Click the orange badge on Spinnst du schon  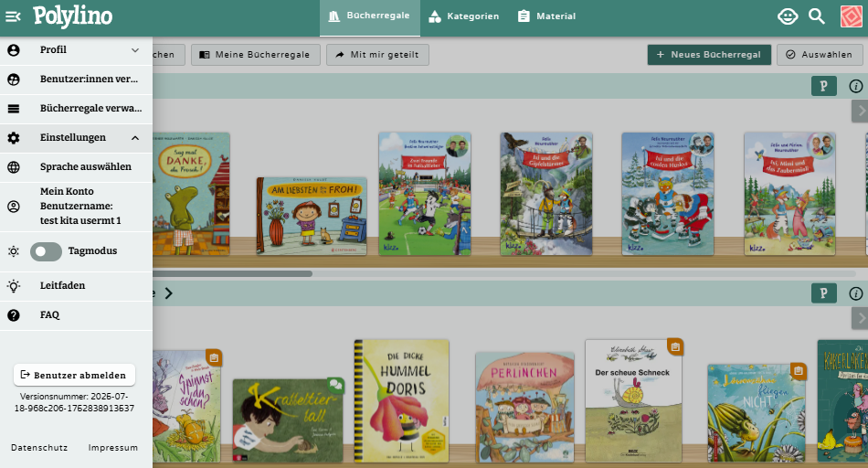(214, 357)
